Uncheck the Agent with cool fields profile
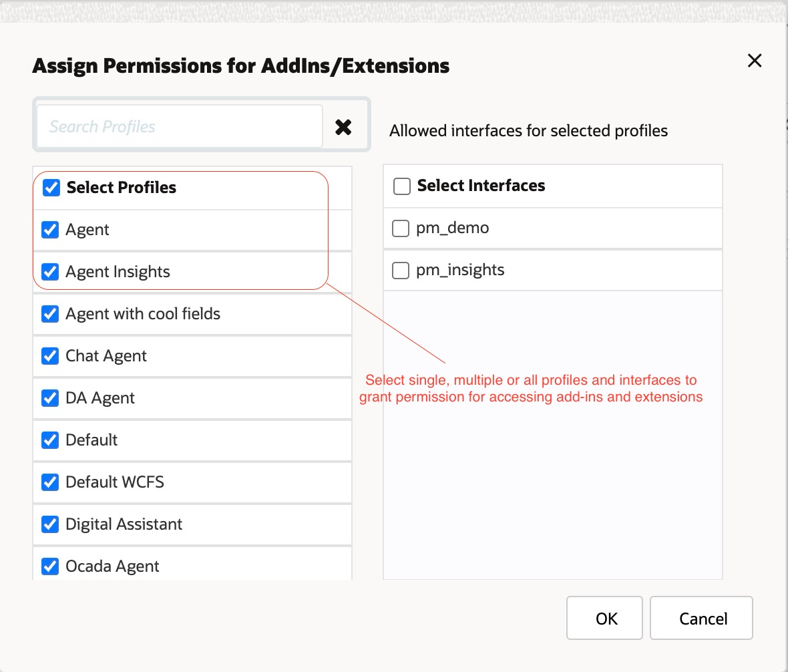Screen dimensions: 788x672 (x=51, y=313)
